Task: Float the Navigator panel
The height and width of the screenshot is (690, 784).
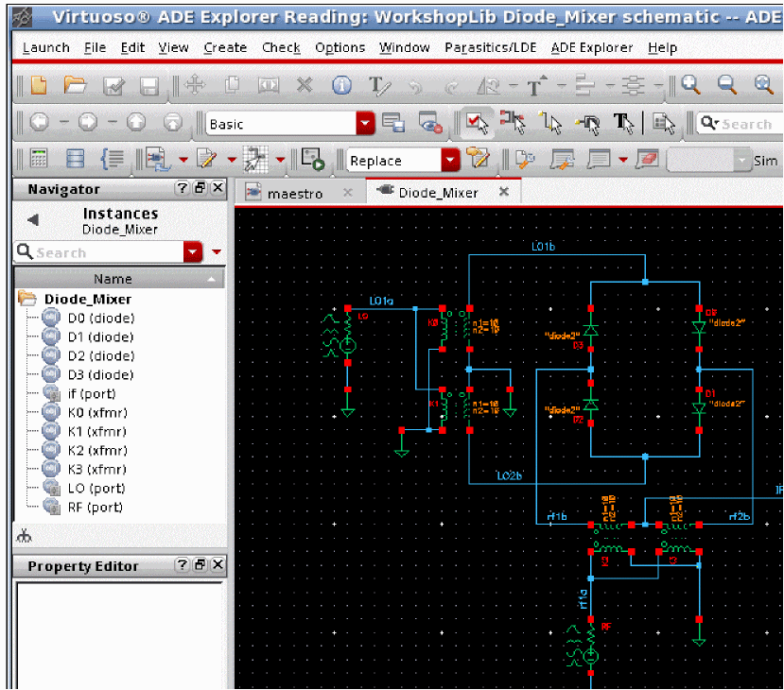Action: click(200, 189)
